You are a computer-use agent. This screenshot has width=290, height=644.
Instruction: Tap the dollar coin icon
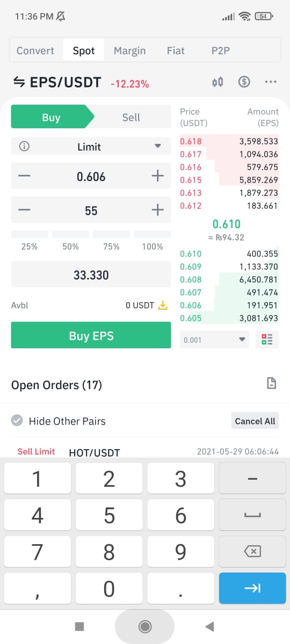pos(244,82)
